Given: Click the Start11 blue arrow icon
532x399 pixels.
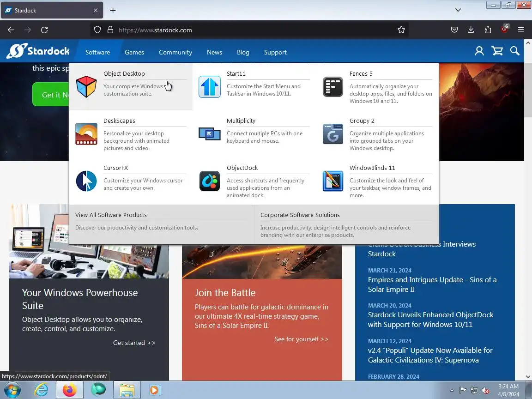Looking at the screenshot, I should point(209,87).
